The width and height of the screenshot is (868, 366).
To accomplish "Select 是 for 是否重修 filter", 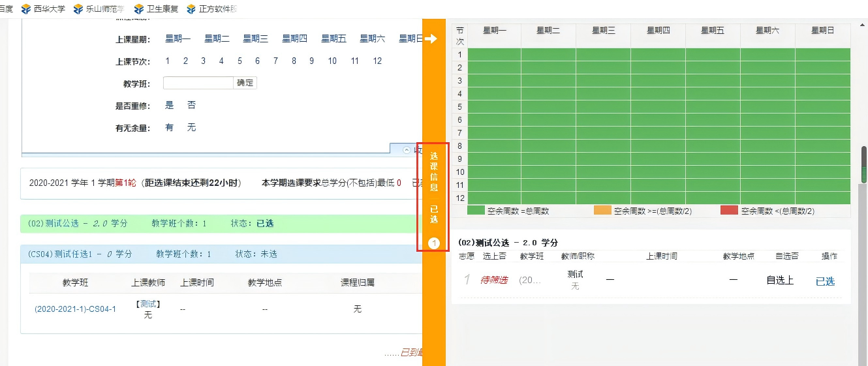I will click(x=170, y=105).
